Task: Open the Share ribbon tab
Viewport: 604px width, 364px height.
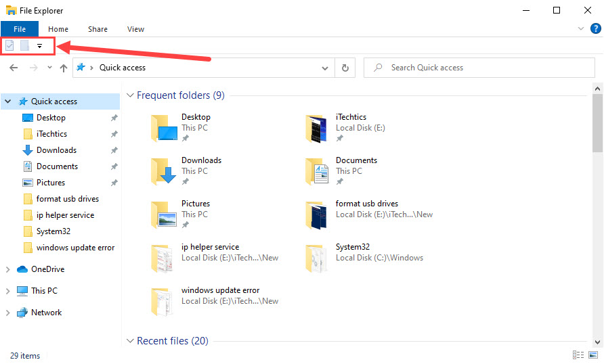Action: tap(98, 29)
